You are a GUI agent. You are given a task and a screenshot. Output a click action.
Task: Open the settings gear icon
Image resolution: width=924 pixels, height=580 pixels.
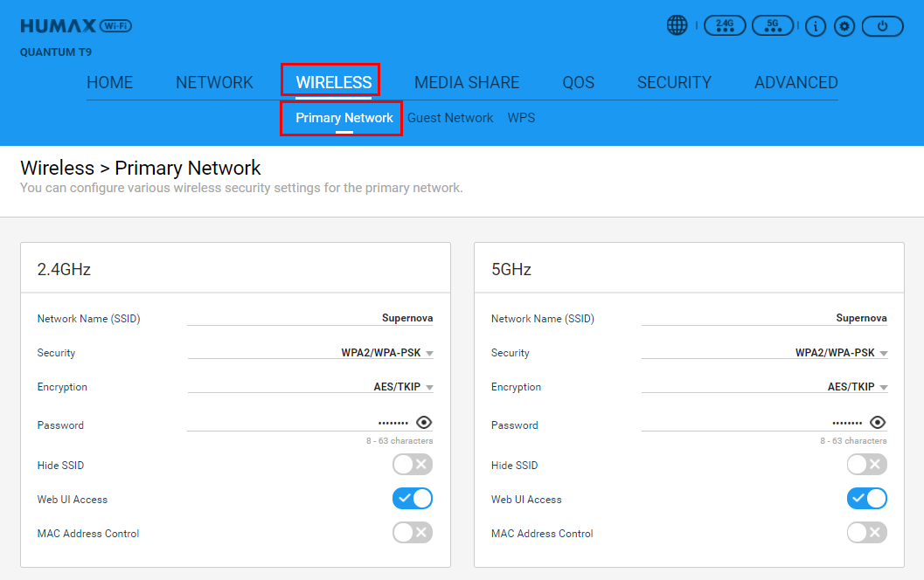(844, 26)
